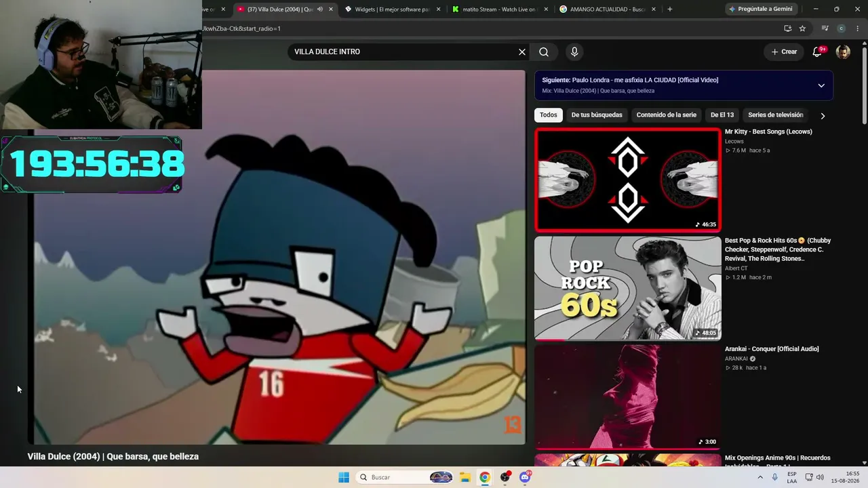The height and width of the screenshot is (488, 868).
Task: Mute the Villa Dulce tab audio icon
Action: [320, 9]
